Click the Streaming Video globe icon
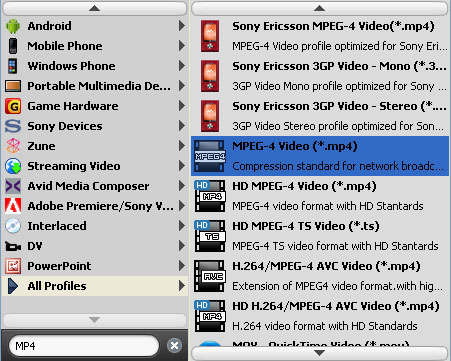 [x=13, y=166]
